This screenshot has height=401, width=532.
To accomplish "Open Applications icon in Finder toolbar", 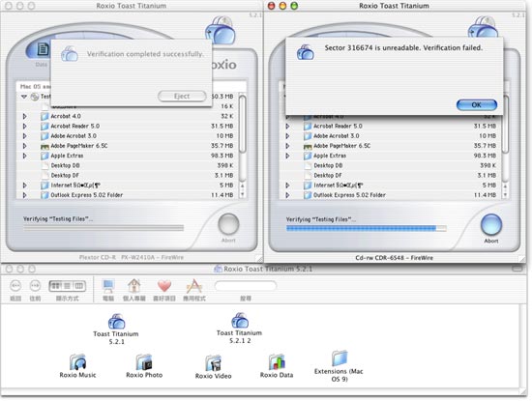I will (194, 286).
